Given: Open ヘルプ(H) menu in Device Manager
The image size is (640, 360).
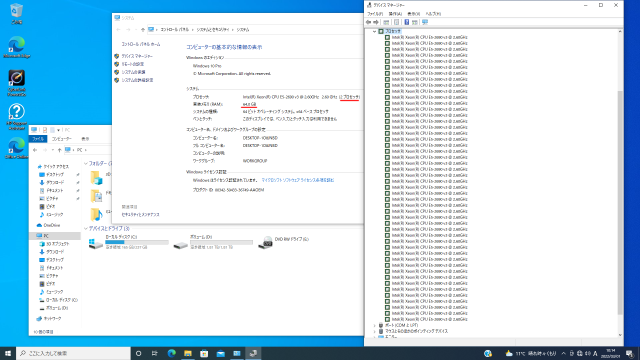Looking at the screenshot, I should (x=433, y=14).
